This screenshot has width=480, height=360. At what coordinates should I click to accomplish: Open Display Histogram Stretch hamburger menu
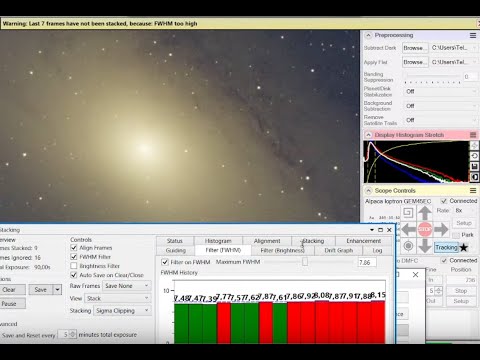pos(473,135)
